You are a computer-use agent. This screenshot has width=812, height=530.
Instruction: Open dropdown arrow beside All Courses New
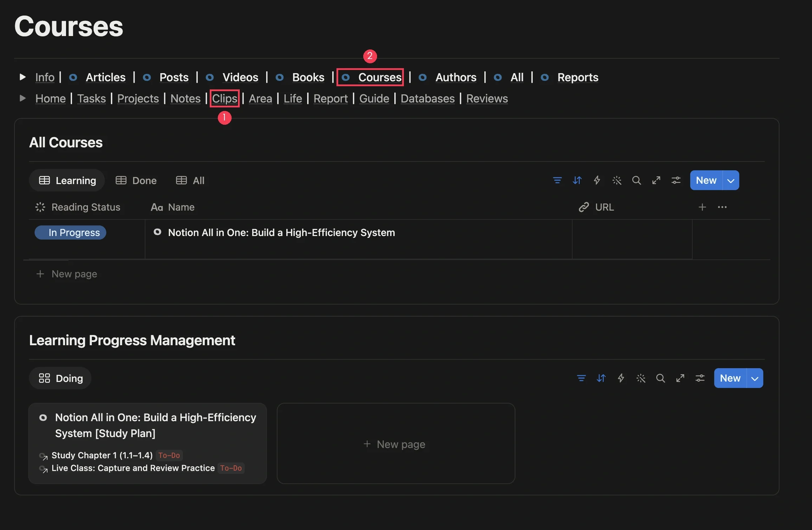731,181
